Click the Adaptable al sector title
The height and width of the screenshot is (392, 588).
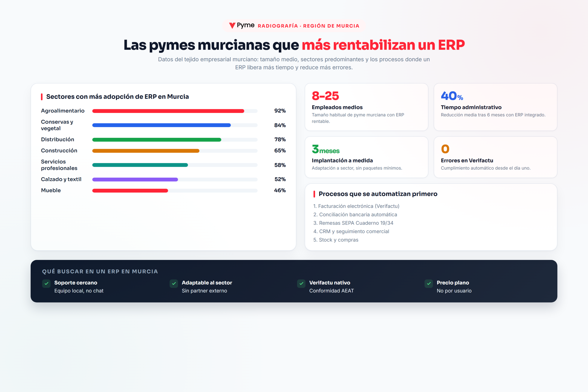coord(207,283)
